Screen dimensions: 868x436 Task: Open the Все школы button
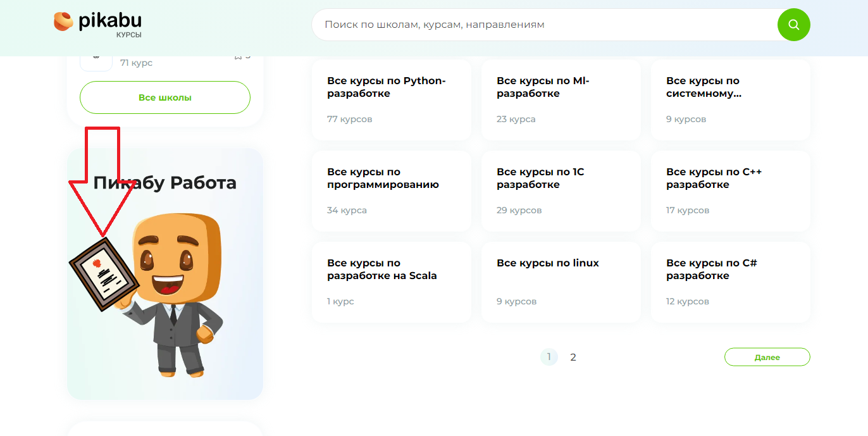pyautogui.click(x=165, y=97)
